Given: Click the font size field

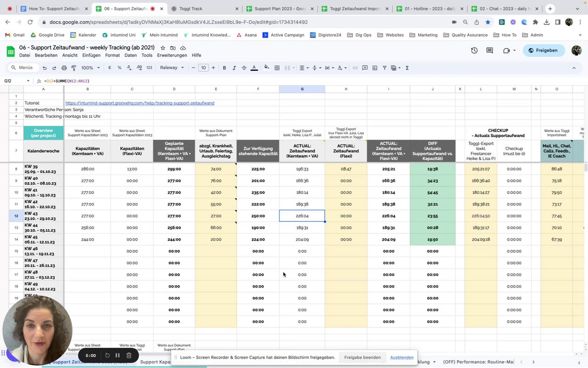Looking at the screenshot, I should click(203, 68).
